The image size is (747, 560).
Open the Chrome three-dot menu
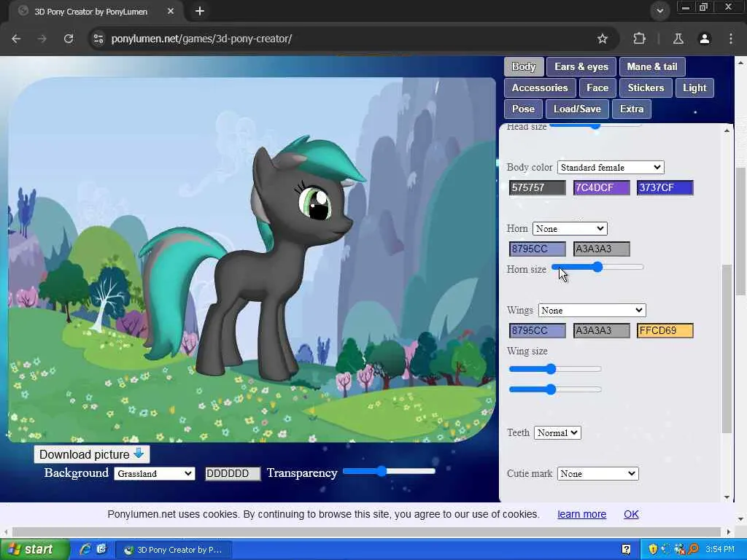tap(731, 39)
